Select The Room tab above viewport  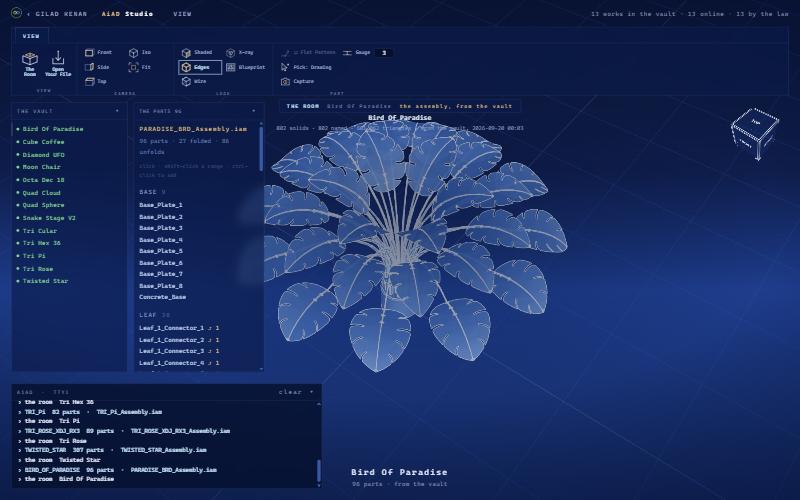click(303, 106)
